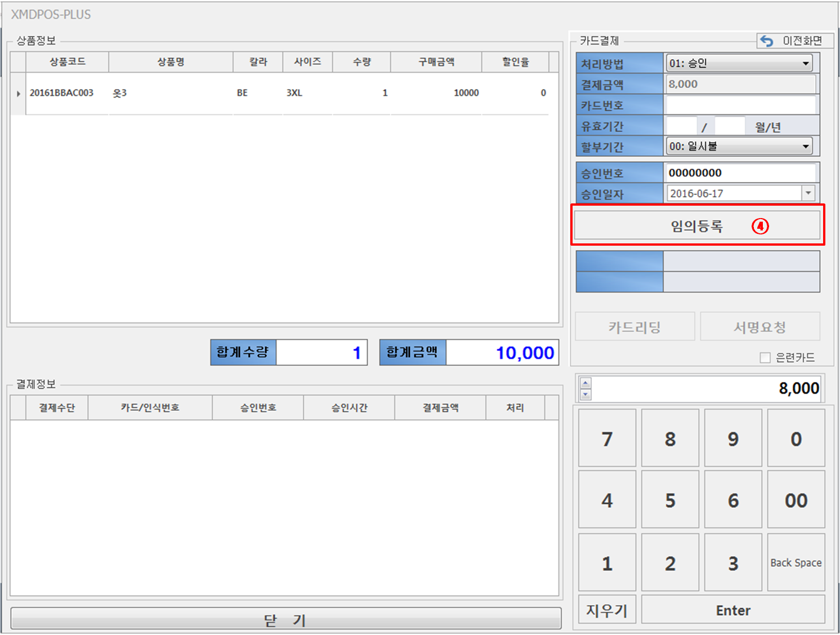Click the keypad Enter key
Image resolution: width=840 pixels, height=635 pixels.
pos(733,610)
